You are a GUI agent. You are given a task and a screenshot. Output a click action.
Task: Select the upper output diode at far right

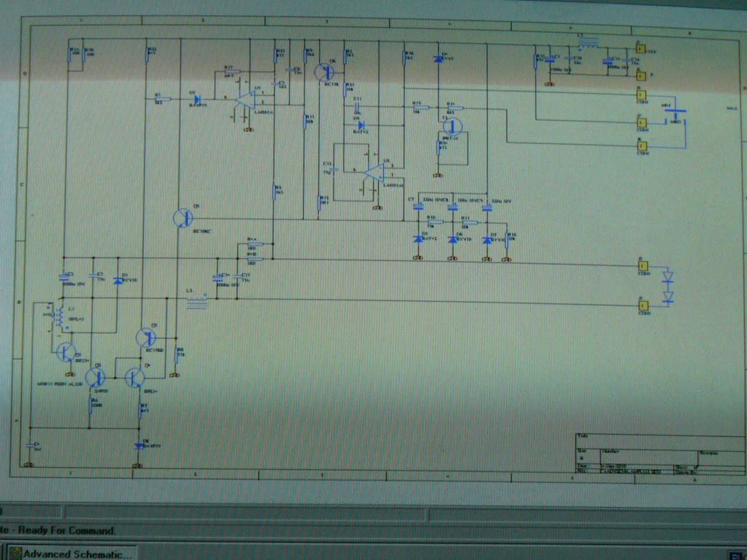pyautogui.click(x=668, y=275)
